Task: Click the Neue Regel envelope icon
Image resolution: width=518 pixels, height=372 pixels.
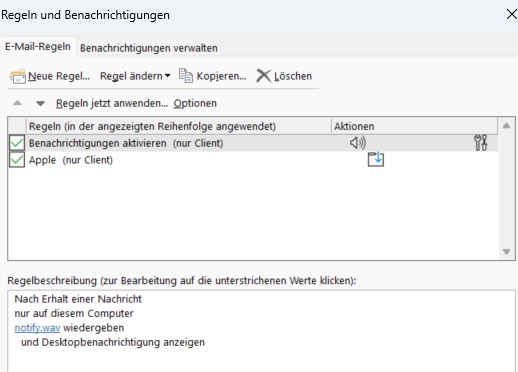Action: (x=18, y=76)
